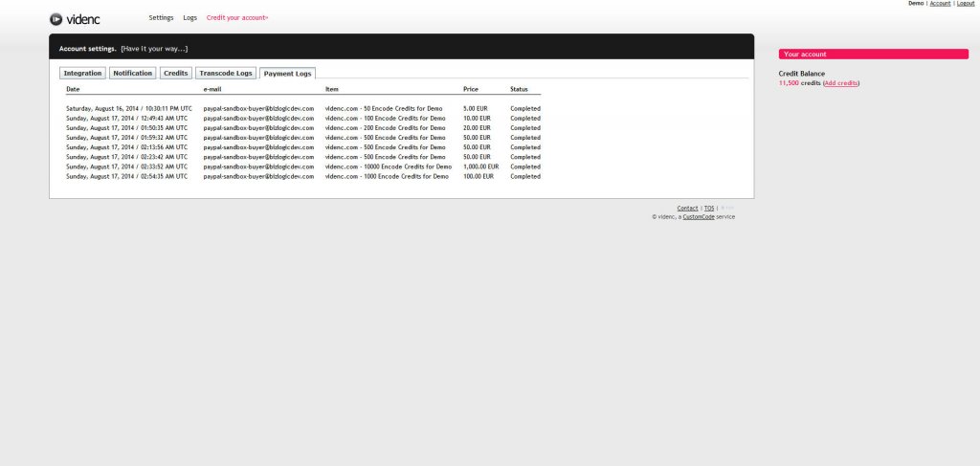Click the 10.00 EUR price
The height and width of the screenshot is (466, 980).
(477, 118)
